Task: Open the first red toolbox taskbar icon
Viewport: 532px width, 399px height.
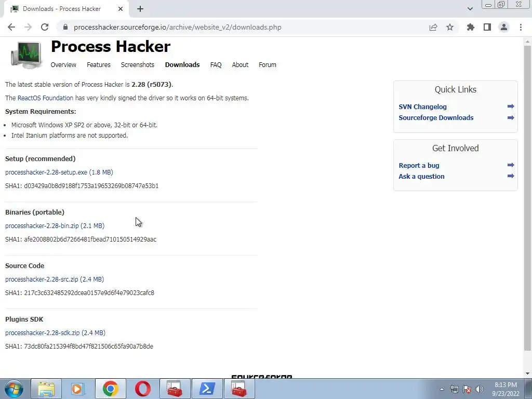Action: click(x=175, y=389)
